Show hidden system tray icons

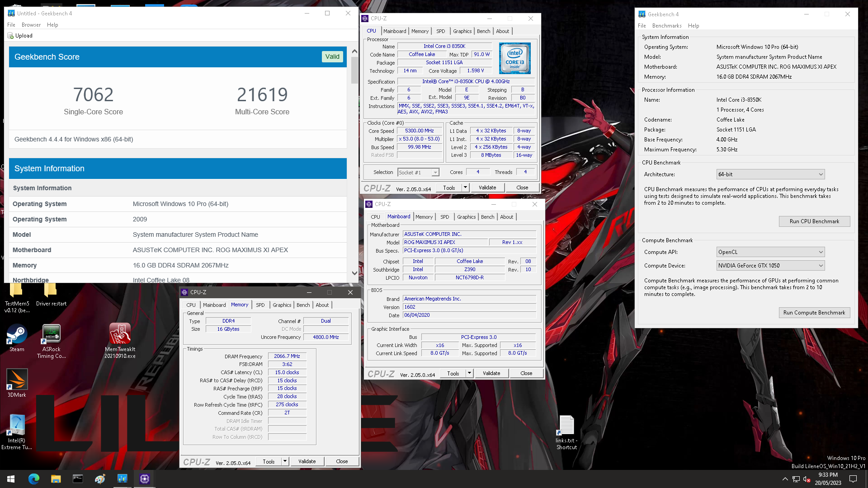pyautogui.click(x=785, y=479)
